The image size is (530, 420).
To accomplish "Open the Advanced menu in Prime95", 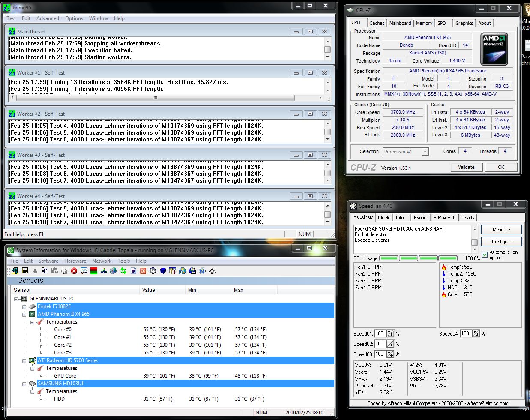I will click(x=48, y=18).
